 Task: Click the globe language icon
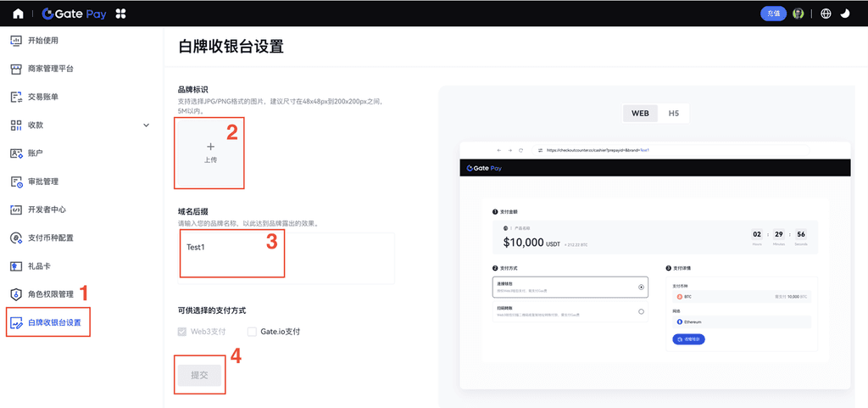pyautogui.click(x=826, y=14)
